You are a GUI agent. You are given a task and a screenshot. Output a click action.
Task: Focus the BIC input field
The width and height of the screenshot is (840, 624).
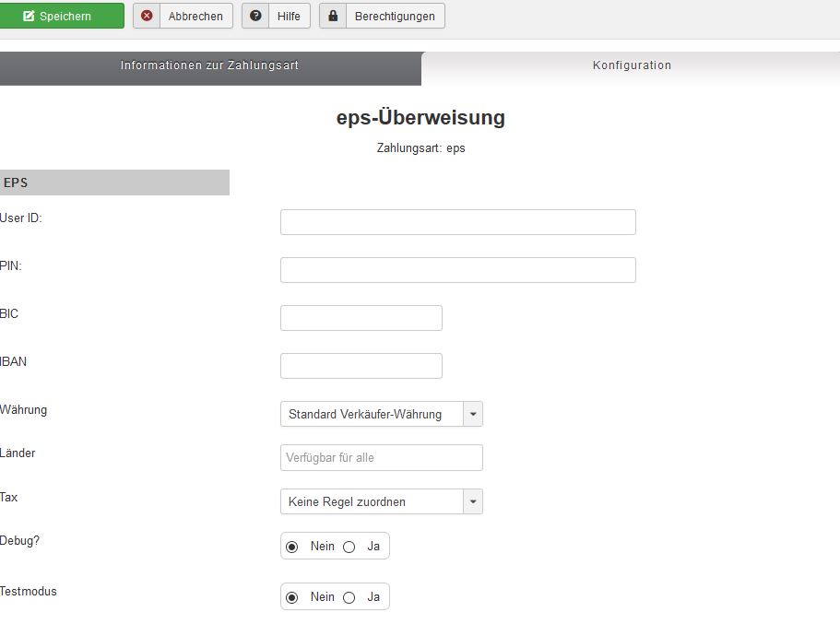[361, 318]
